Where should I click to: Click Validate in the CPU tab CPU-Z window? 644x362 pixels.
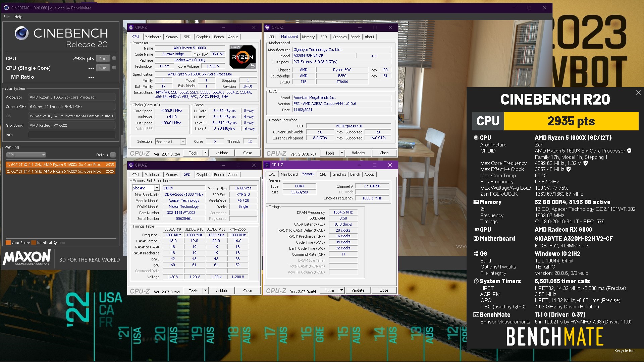click(x=222, y=153)
